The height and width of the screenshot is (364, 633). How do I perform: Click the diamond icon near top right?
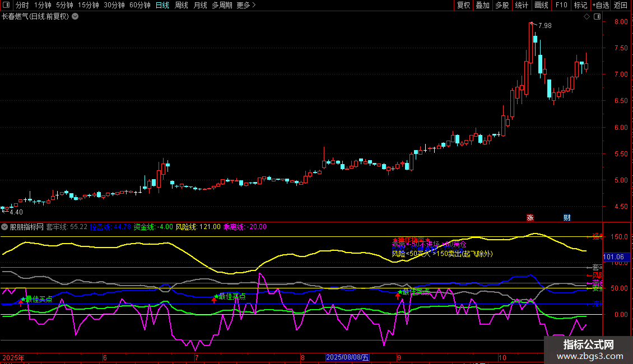click(x=587, y=17)
